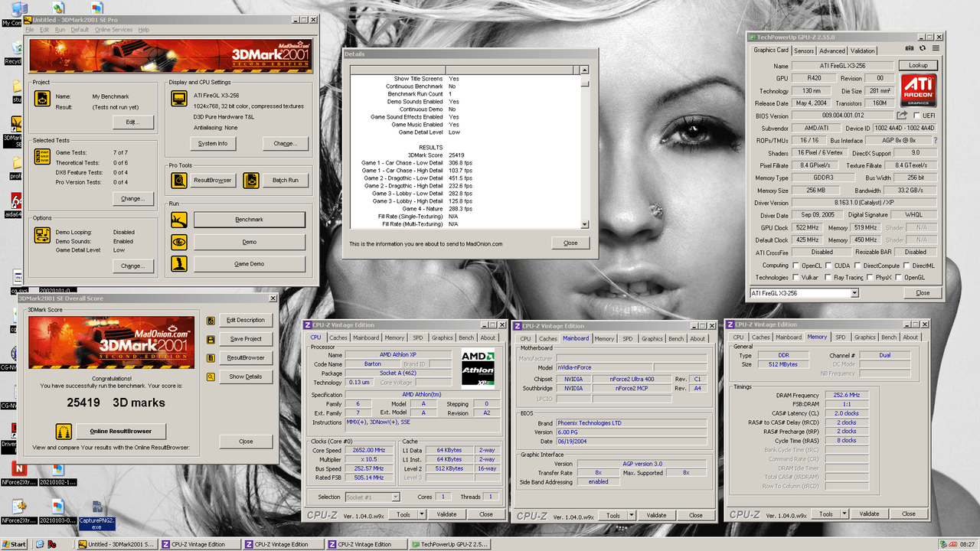Switch to the Sensors tab in GPU-Z
980x551 pixels.
pyautogui.click(x=804, y=51)
